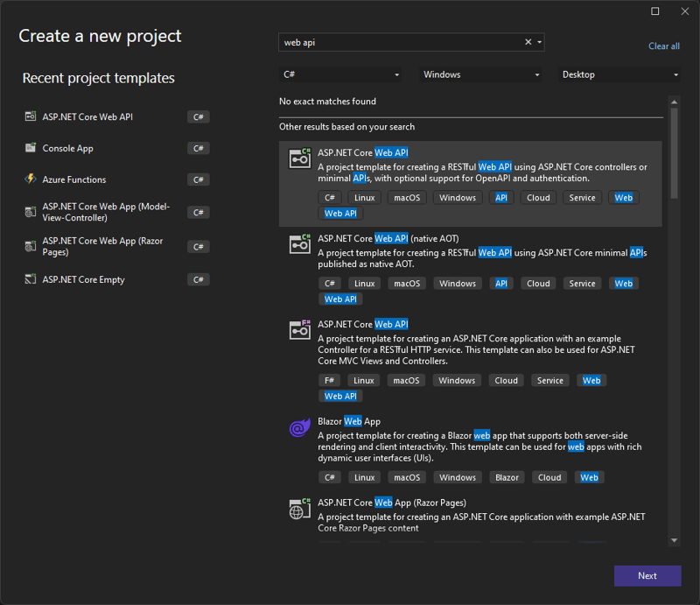Open the Desktop project type dropdown
Screen dimensions: 700x605
point(619,75)
